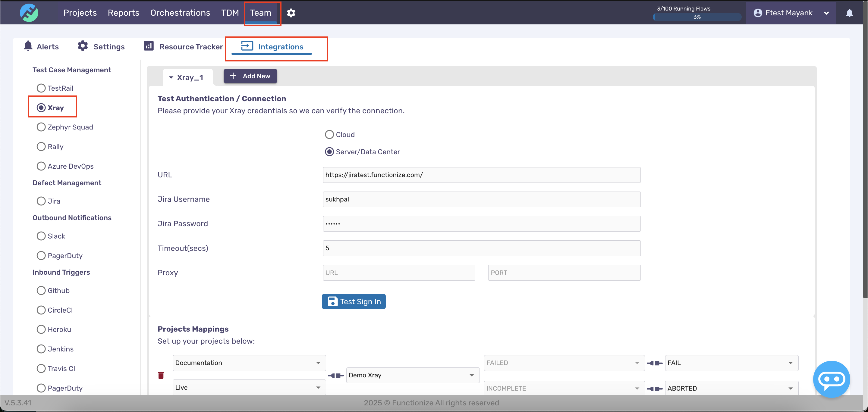The width and height of the screenshot is (868, 412).
Task: Switch to the Alerts tab
Action: coord(42,46)
